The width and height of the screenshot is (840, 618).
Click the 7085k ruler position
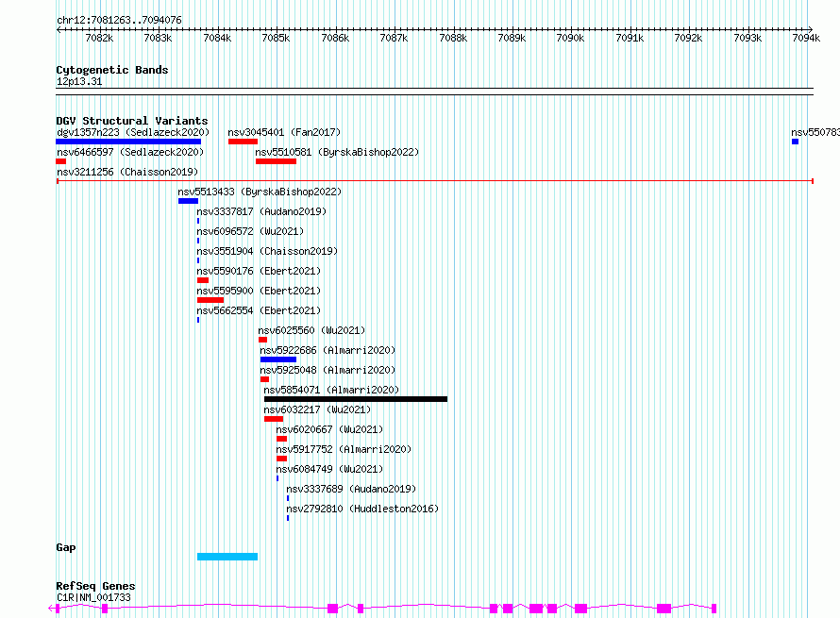pos(276,38)
